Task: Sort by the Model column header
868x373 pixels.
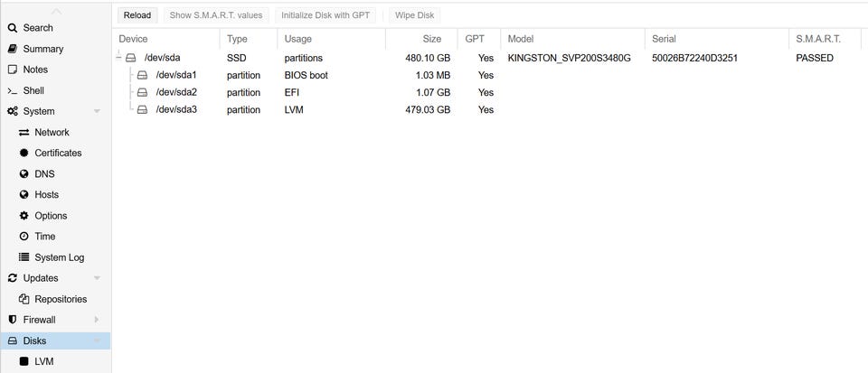Action: [x=572, y=39]
